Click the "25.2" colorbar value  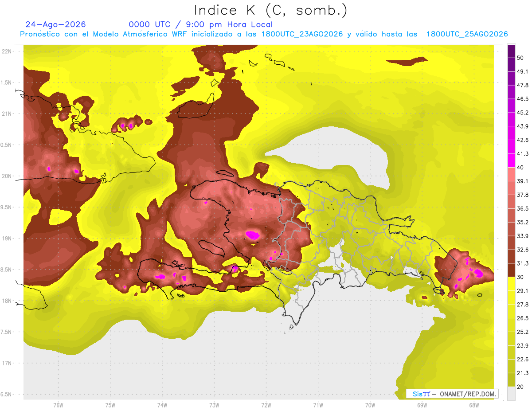[x=523, y=332]
